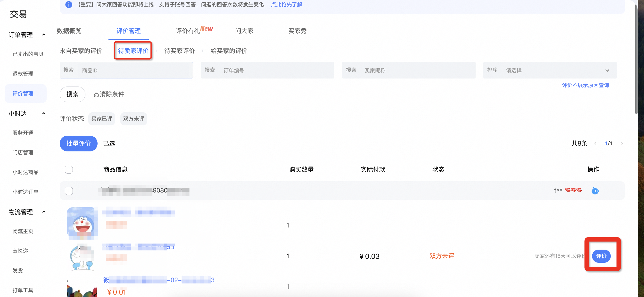644x297 pixels.
Task: Click 清除条件 to reset filters
Action: (x=109, y=94)
